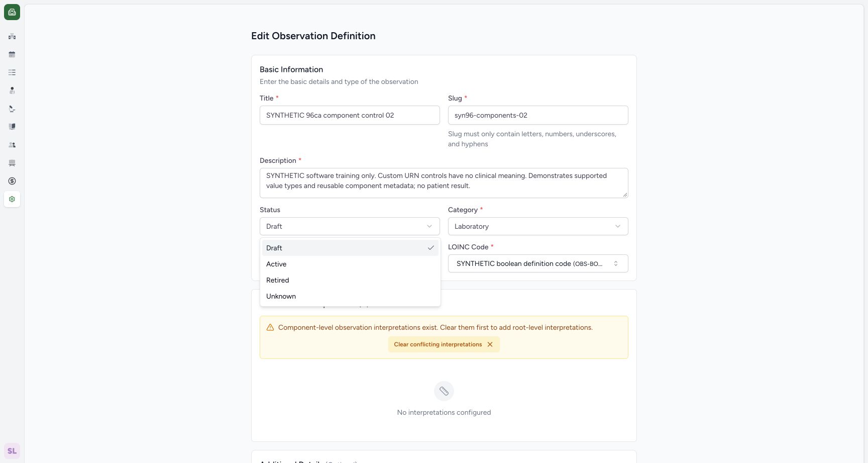
Task: Open the doctor sidebar icon
Action: pos(12,90)
